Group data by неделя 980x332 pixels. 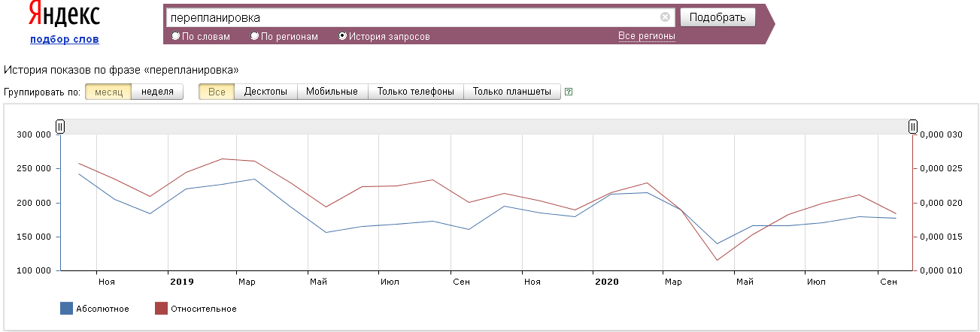point(157,92)
